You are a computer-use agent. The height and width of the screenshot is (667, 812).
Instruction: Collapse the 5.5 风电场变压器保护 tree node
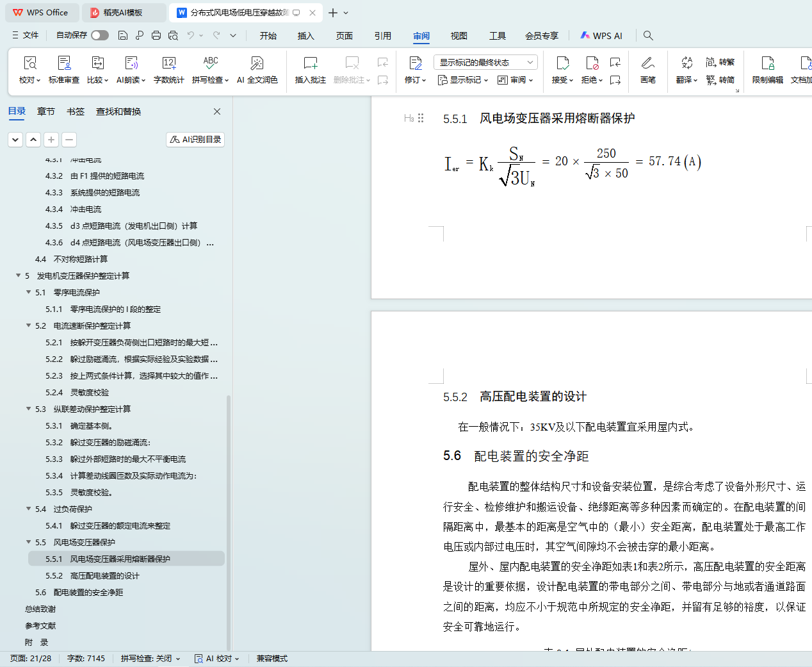pos(29,542)
